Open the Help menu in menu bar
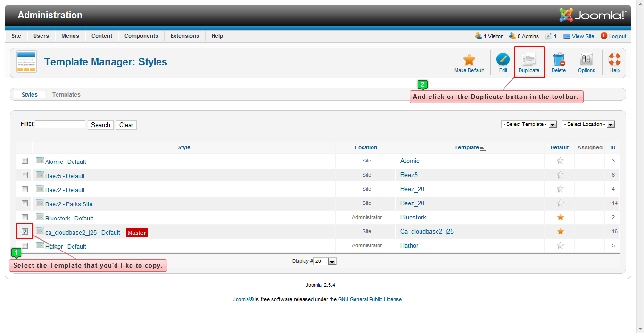 [x=217, y=36]
